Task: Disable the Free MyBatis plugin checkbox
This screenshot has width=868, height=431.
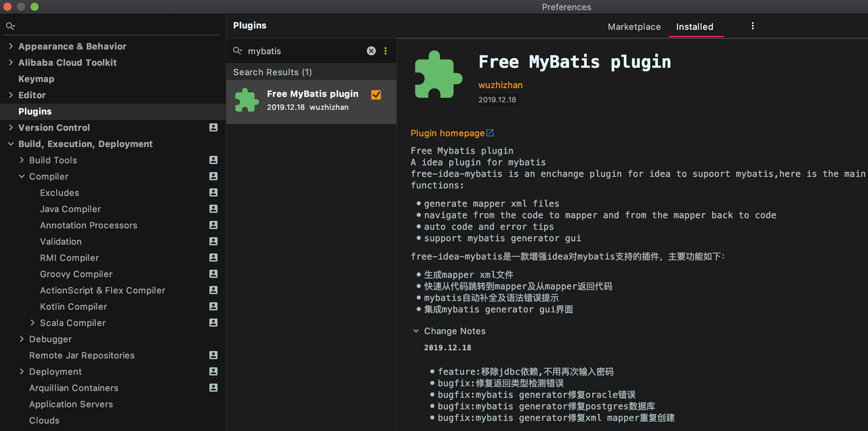Action: (376, 95)
